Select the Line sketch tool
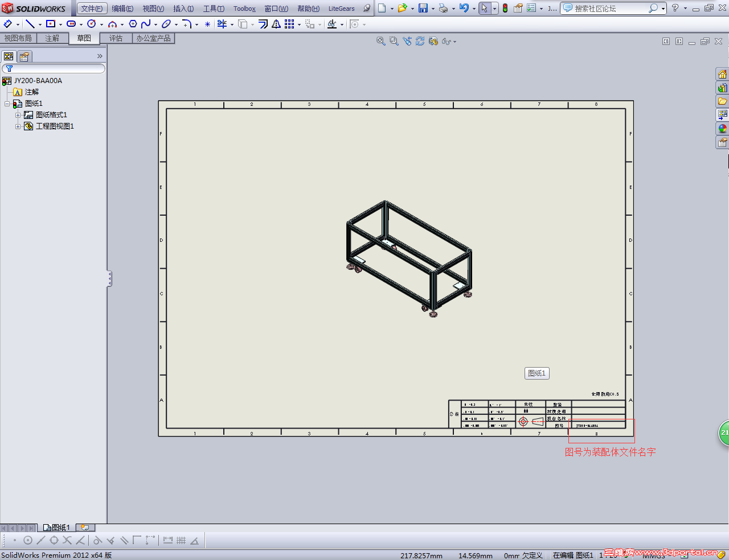This screenshot has width=729, height=560. point(30,24)
